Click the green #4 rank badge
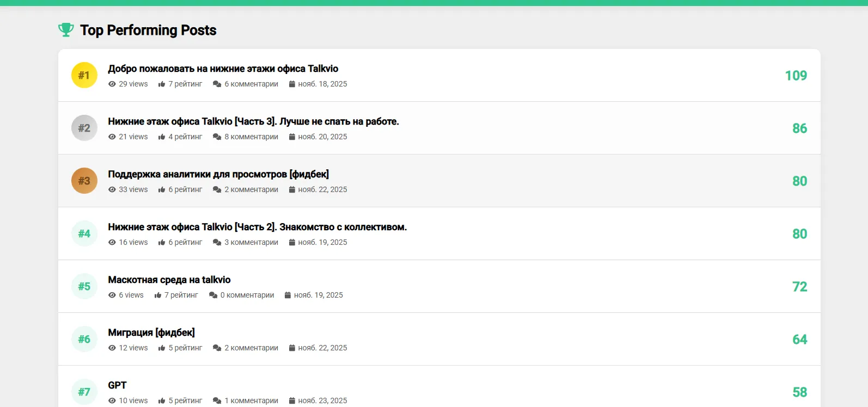Screen dimensions: 868x407 [x=84, y=233]
